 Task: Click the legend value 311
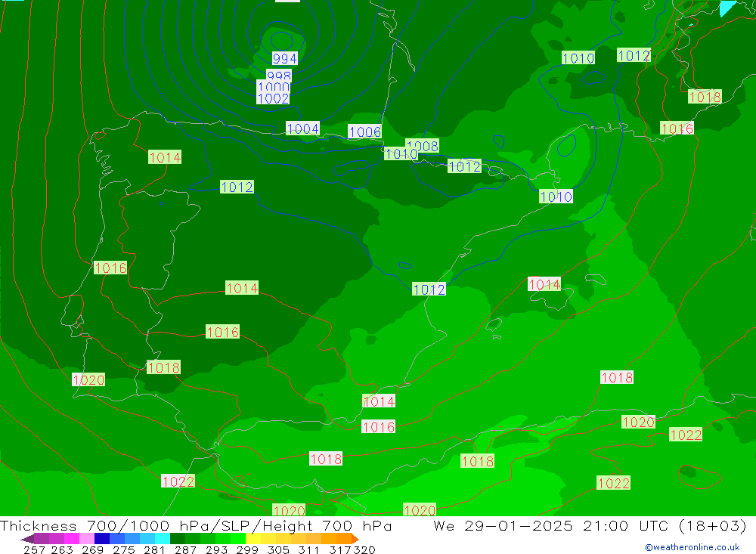[x=308, y=549]
